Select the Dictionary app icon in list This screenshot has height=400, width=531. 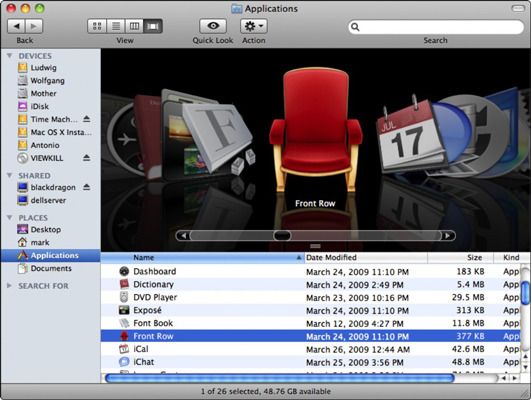[x=124, y=284]
